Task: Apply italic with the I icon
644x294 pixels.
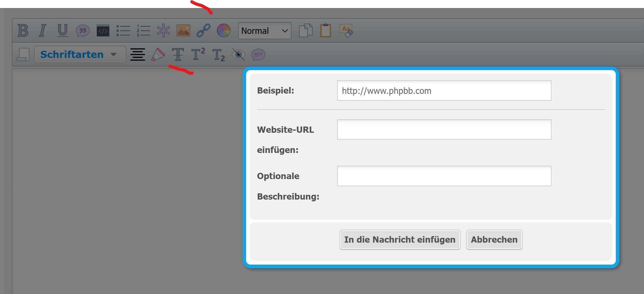Action: [42, 31]
